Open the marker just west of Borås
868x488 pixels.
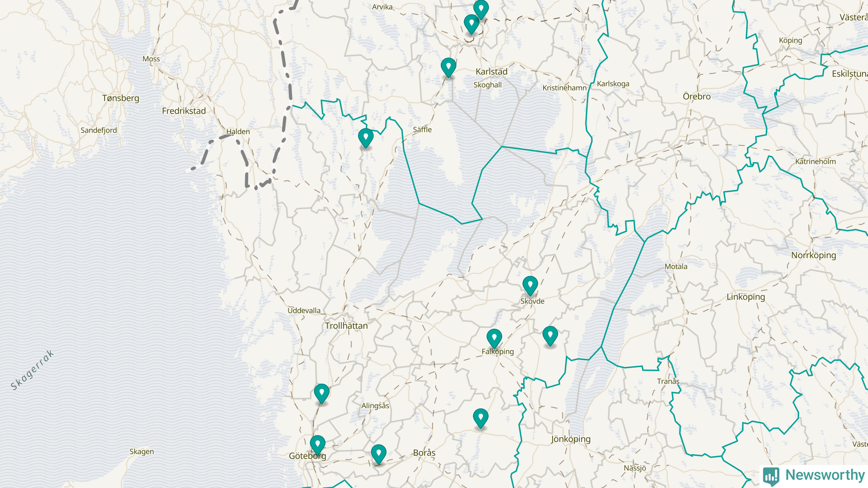(x=378, y=454)
